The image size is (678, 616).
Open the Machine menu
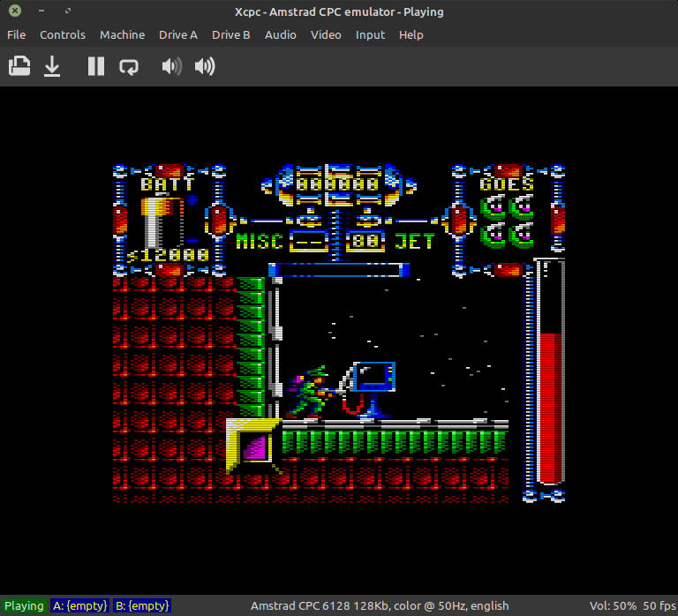pos(123,35)
